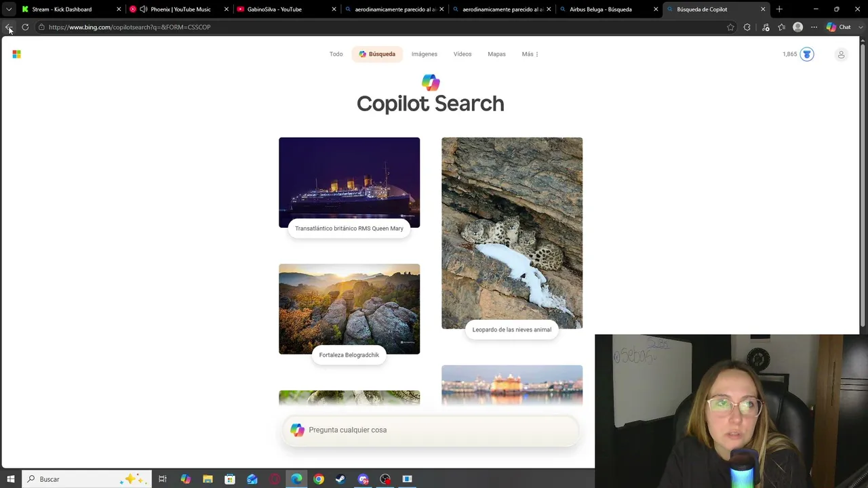
Task: Click the site info lock icon
Action: coord(41,27)
